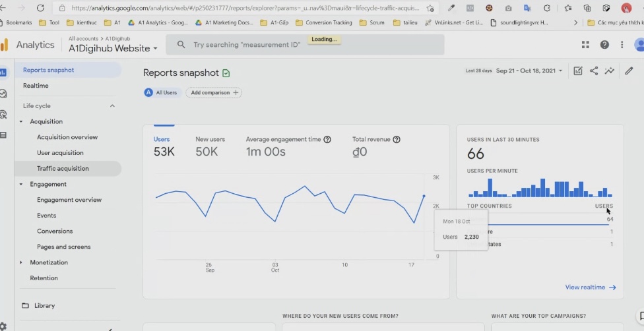Click the report status check icon

point(226,73)
